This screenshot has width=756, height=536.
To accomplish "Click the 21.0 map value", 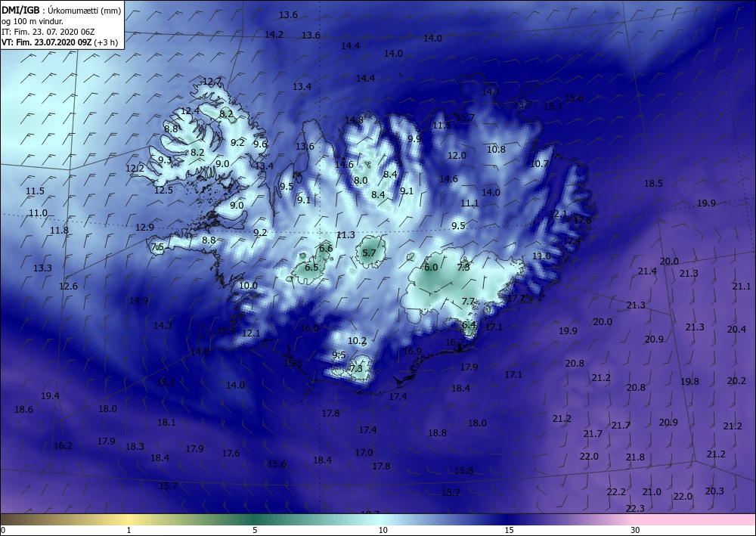I will 652,491.
